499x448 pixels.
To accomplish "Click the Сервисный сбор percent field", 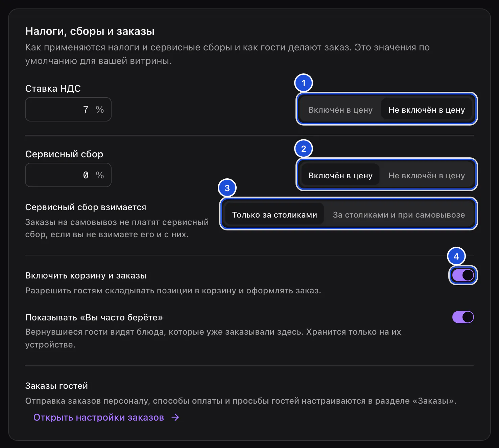I will (x=68, y=175).
